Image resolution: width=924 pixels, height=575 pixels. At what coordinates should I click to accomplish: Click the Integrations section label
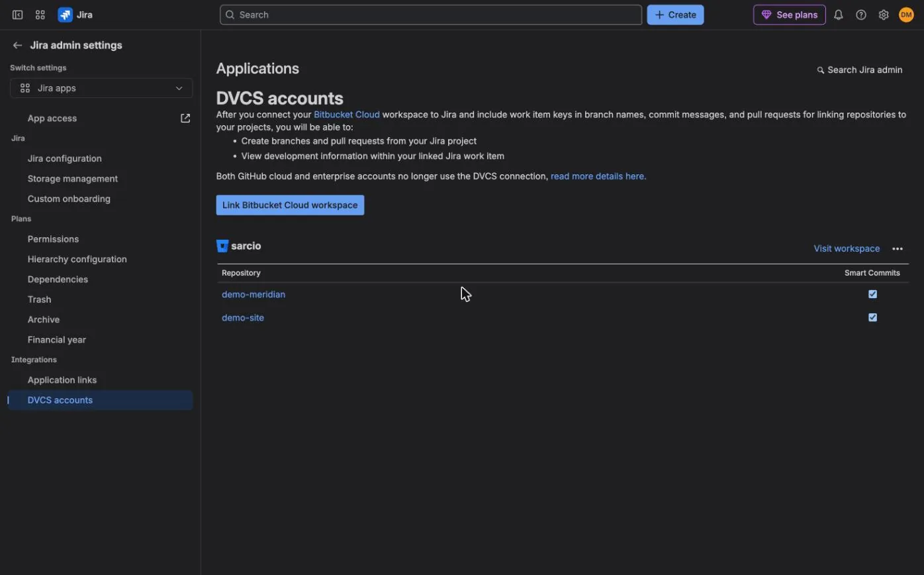pyautogui.click(x=34, y=360)
